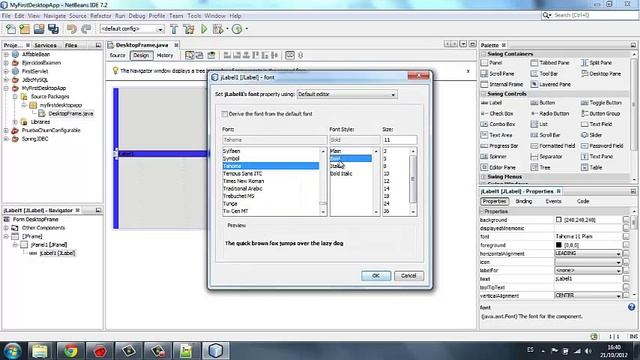The height and width of the screenshot is (360, 640).
Task: Open the Tools menu
Action: [194, 16]
